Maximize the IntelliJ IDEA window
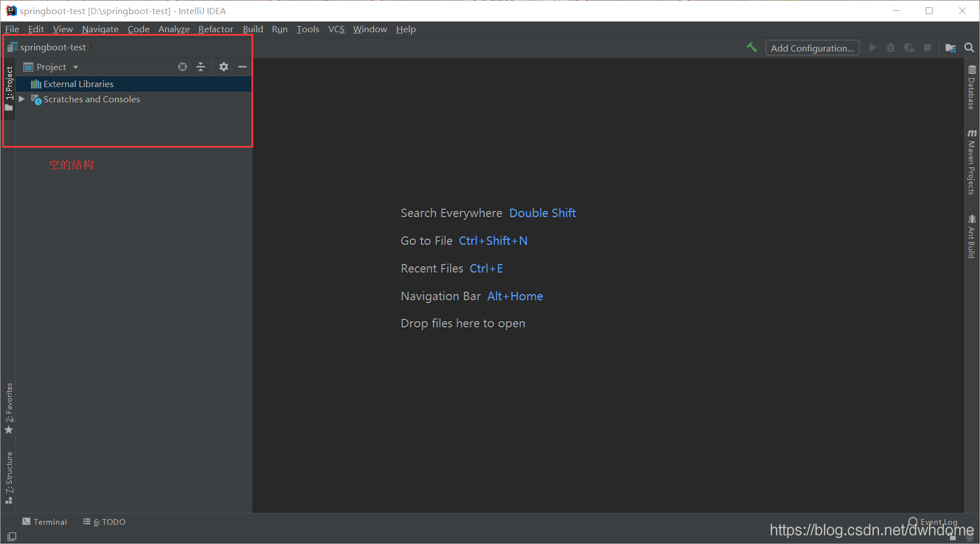Image resolution: width=980 pixels, height=544 pixels. point(929,11)
